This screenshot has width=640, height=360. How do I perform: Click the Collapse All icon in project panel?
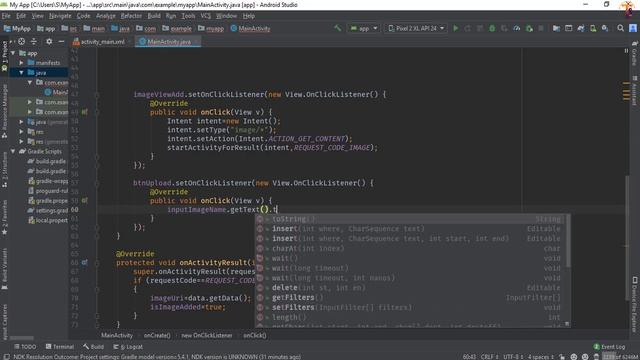[x=33, y=41]
